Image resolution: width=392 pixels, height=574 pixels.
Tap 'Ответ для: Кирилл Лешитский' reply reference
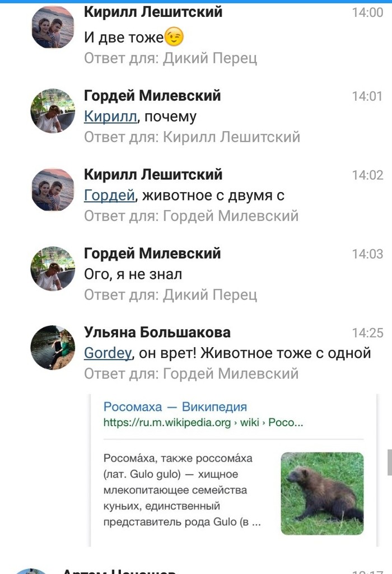[x=192, y=137]
